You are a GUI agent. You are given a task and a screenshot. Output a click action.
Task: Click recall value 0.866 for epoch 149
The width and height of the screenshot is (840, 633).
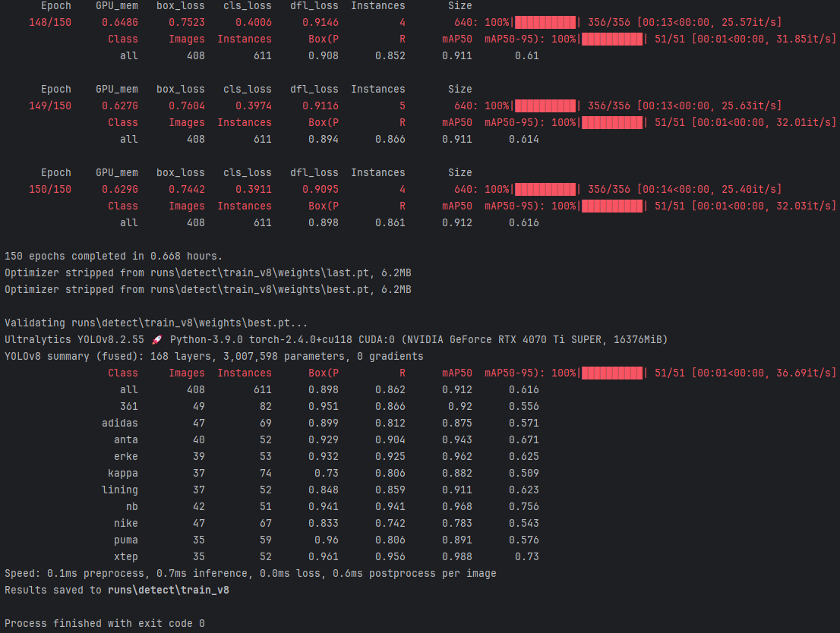pos(390,139)
